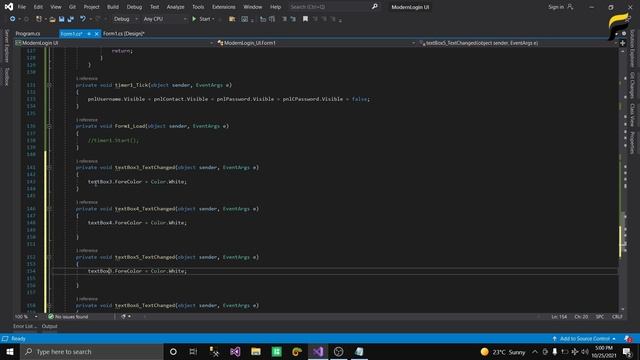The image size is (640, 360).
Task: Click the Visual Studio logo icon
Action: pos(9,7)
